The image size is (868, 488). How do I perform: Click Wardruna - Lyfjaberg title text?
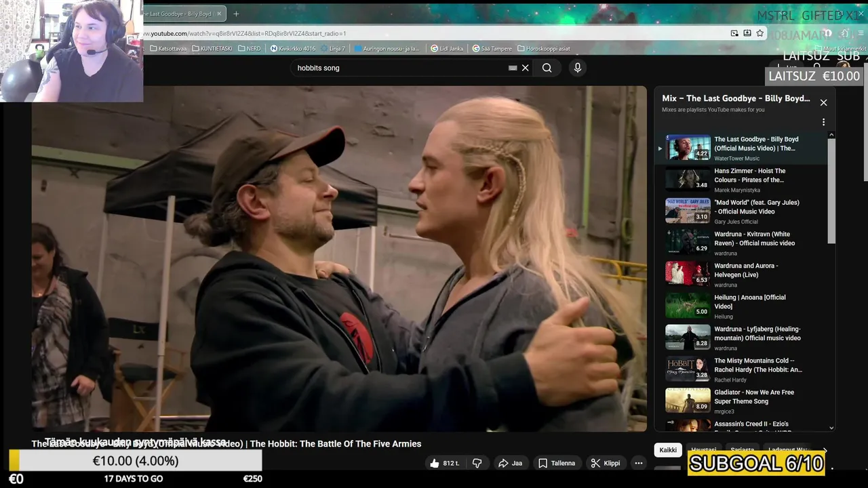click(757, 333)
